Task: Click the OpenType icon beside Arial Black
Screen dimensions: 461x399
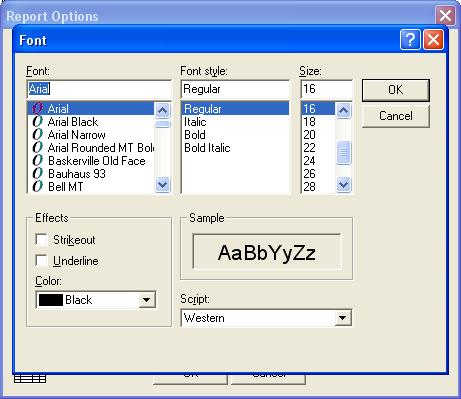Action: tap(38, 121)
